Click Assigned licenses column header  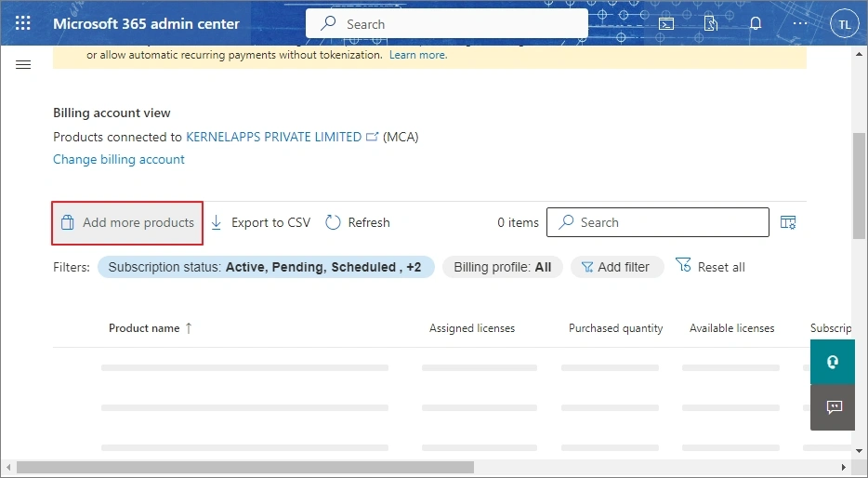(x=472, y=328)
